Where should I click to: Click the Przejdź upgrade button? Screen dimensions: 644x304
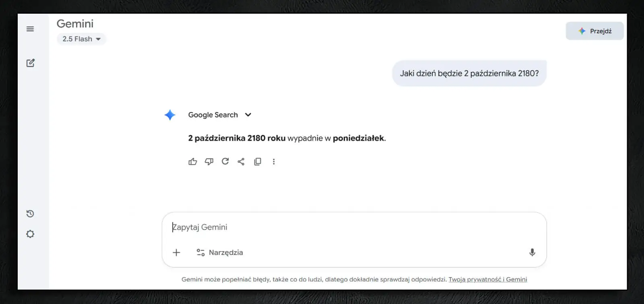(x=594, y=31)
